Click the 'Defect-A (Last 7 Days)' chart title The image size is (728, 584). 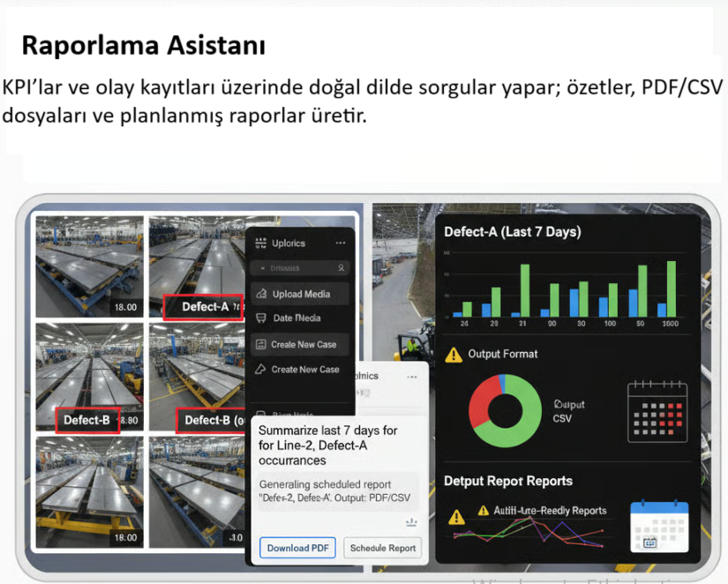[513, 231]
